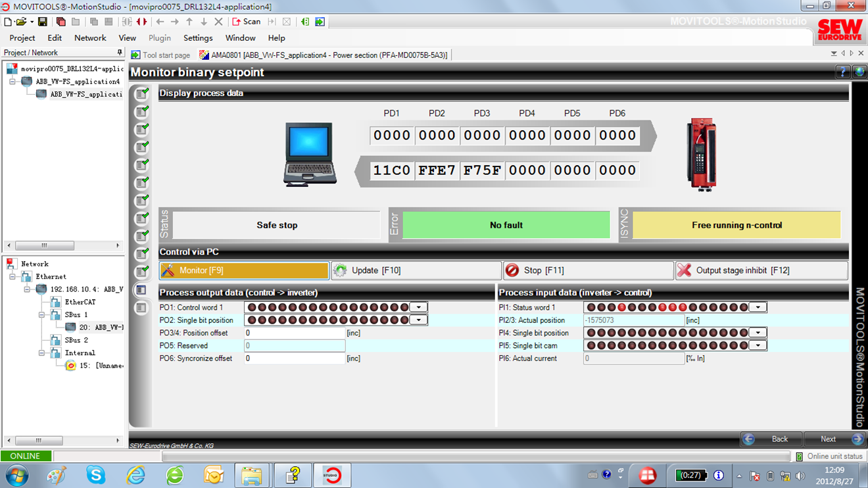
Task: Click the globe icon in header
Action: point(859,72)
